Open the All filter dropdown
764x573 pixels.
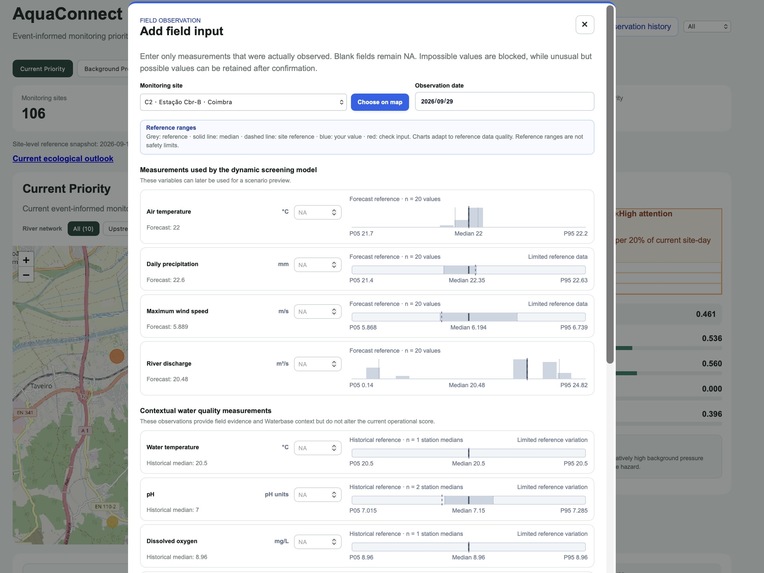point(707,26)
